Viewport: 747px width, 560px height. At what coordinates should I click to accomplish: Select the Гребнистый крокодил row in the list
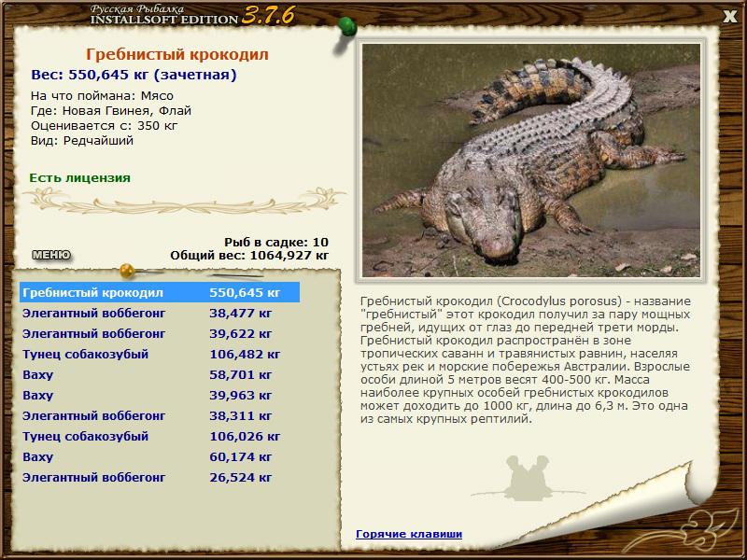click(160, 292)
